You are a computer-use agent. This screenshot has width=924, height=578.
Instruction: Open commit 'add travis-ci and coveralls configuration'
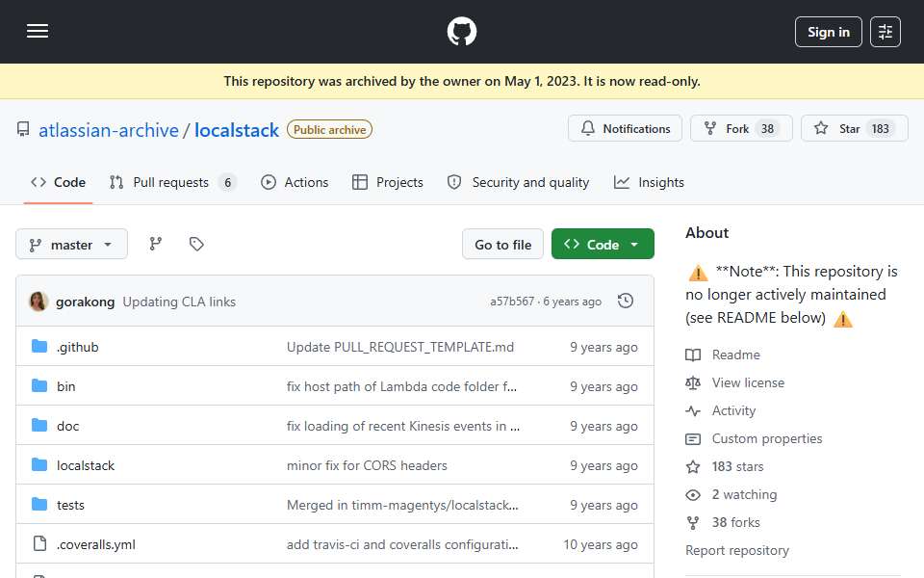(x=402, y=544)
